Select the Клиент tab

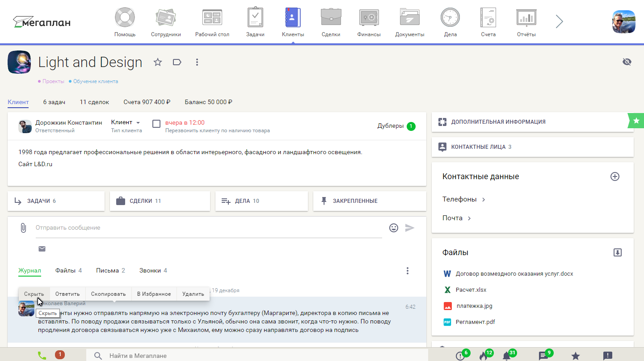click(x=18, y=102)
